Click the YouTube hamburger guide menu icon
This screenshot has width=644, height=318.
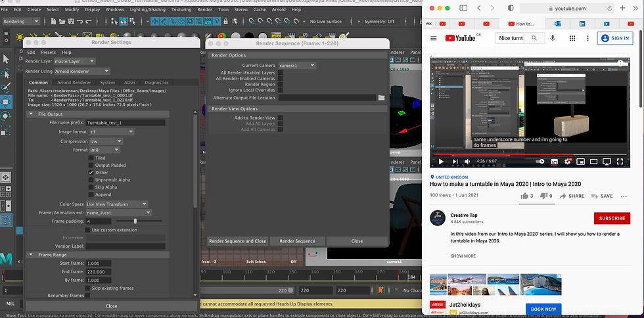point(433,38)
